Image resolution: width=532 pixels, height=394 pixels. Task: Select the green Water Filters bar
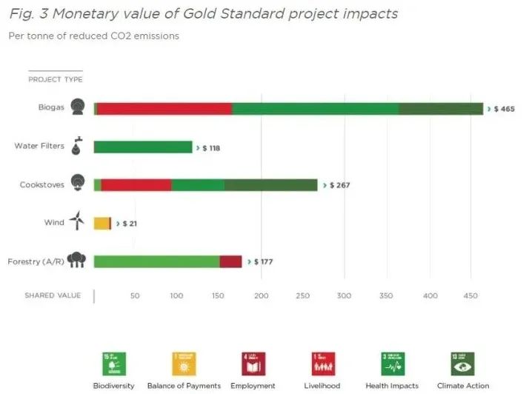pyautogui.click(x=142, y=147)
